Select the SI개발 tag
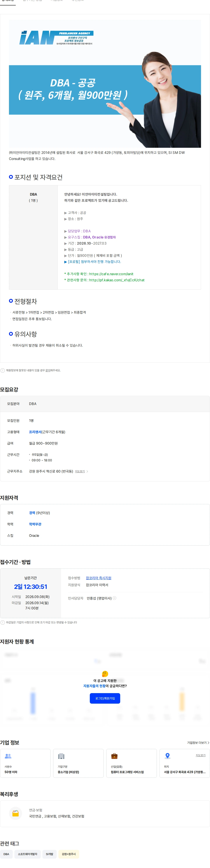 (x=50, y=854)
